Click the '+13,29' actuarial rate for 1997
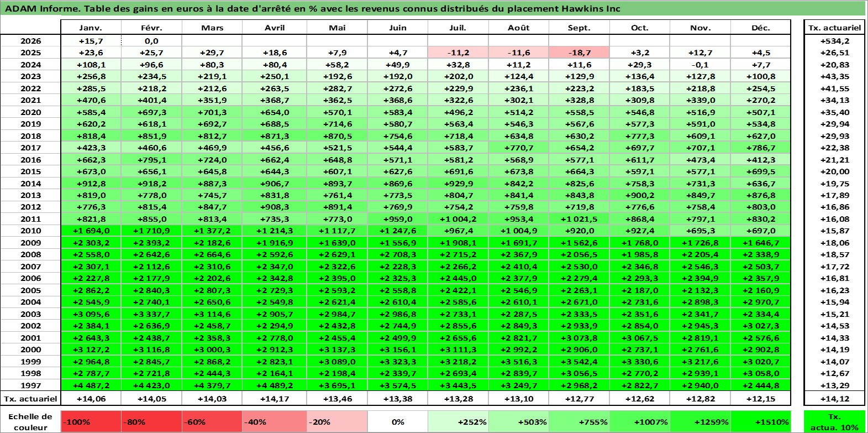Image resolution: width=868 pixels, height=433 pixels. (x=834, y=385)
